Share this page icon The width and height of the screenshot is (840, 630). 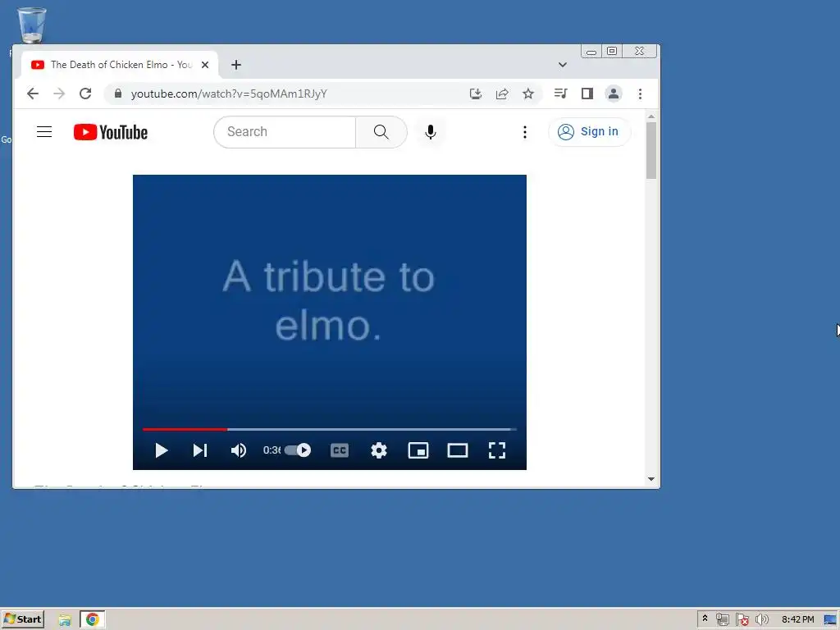[502, 94]
